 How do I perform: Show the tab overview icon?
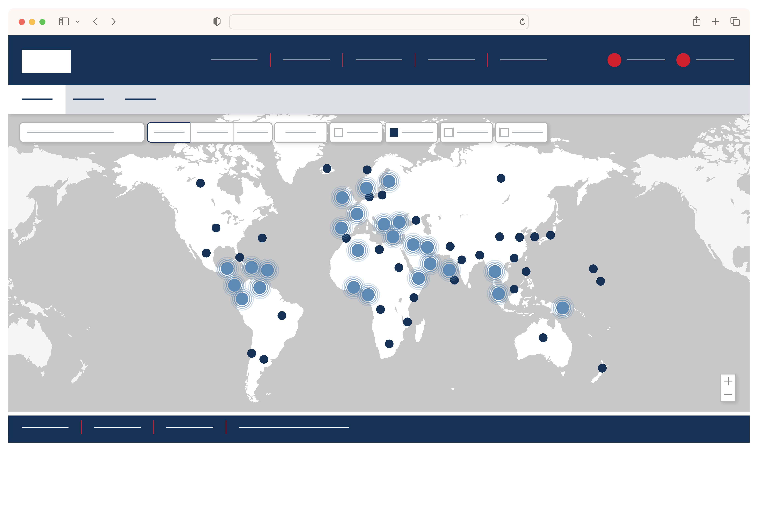735,22
